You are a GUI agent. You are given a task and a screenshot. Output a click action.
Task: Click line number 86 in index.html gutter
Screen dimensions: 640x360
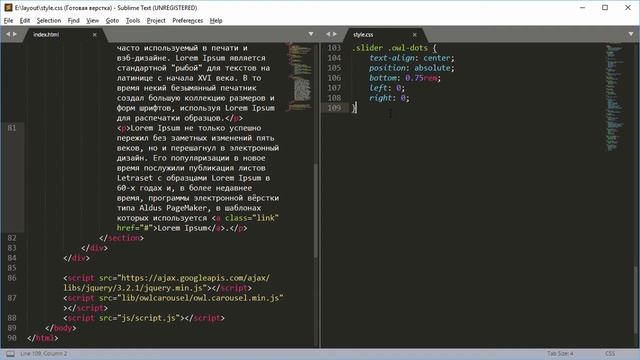11,278
